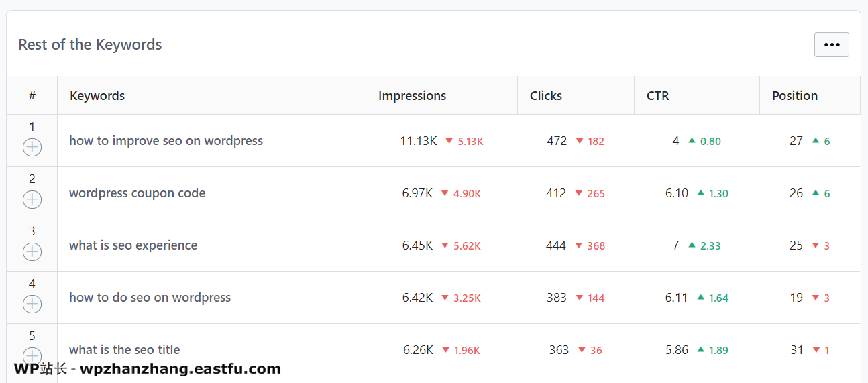Screen dimensions: 868x383
Task: Click the plus icon for row 5
Action: [32, 356]
